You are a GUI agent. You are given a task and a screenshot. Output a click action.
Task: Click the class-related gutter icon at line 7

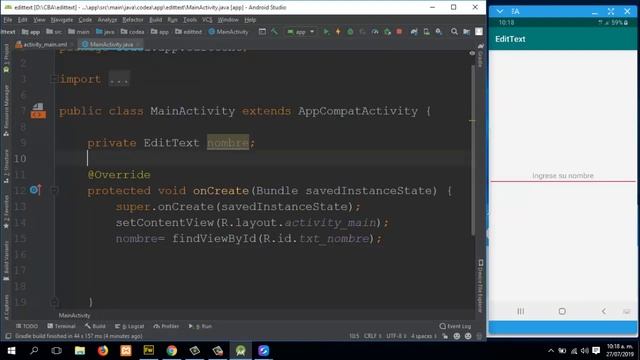(38, 111)
